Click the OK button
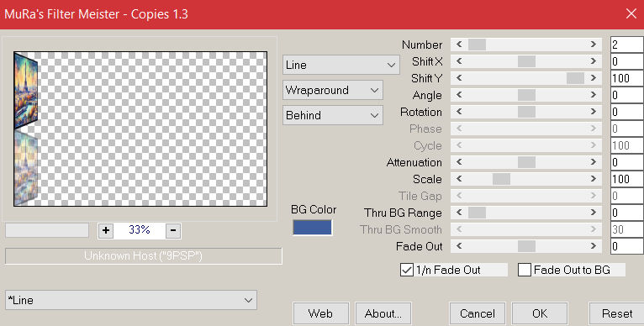 point(540,313)
